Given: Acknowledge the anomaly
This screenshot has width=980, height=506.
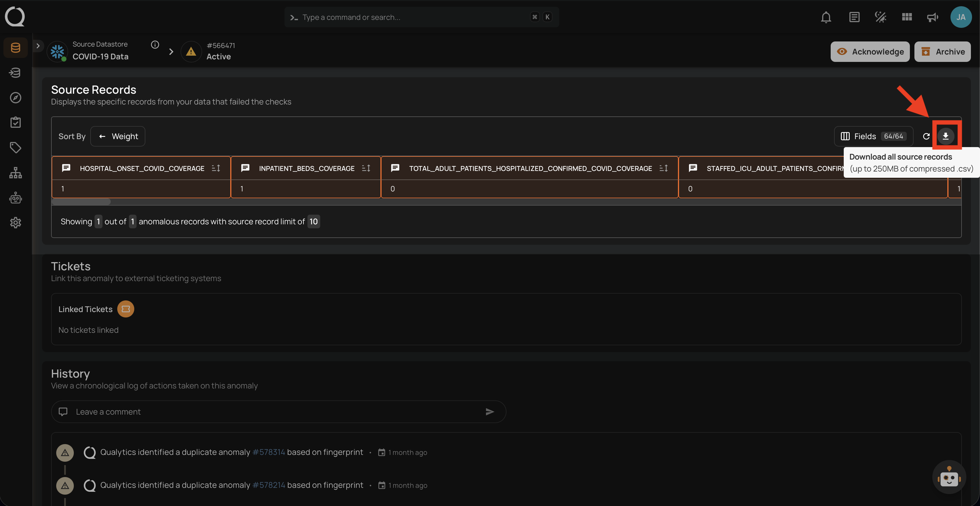Looking at the screenshot, I should (x=870, y=52).
